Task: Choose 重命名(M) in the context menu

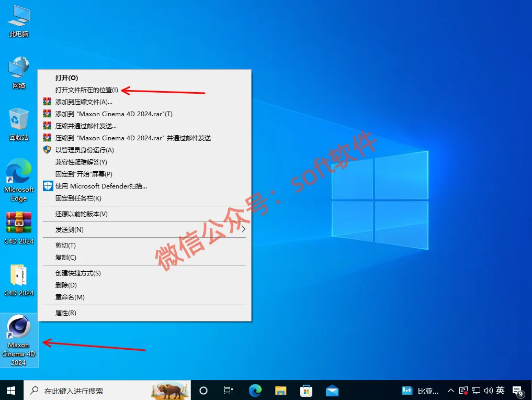Action: coord(144,297)
